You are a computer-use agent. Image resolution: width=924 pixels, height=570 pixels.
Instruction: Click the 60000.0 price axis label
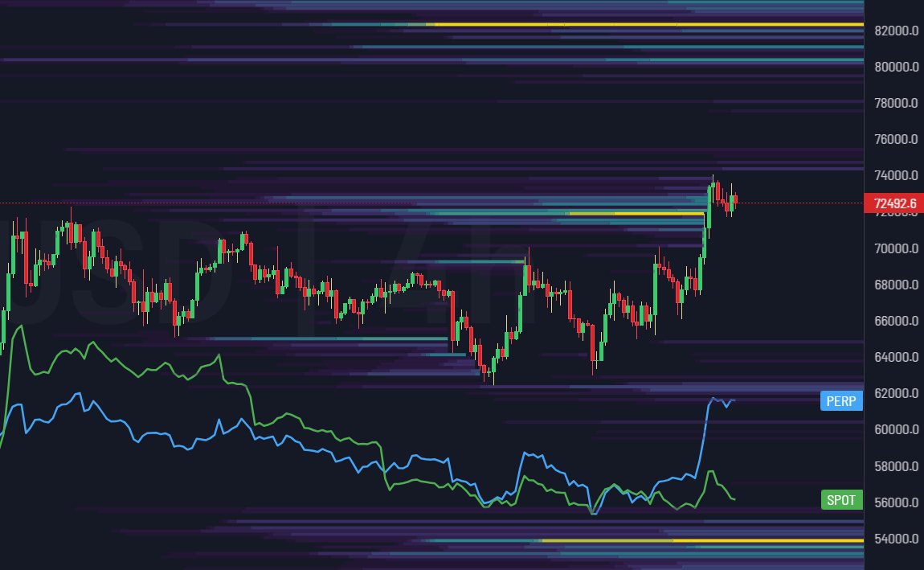pyautogui.click(x=896, y=429)
